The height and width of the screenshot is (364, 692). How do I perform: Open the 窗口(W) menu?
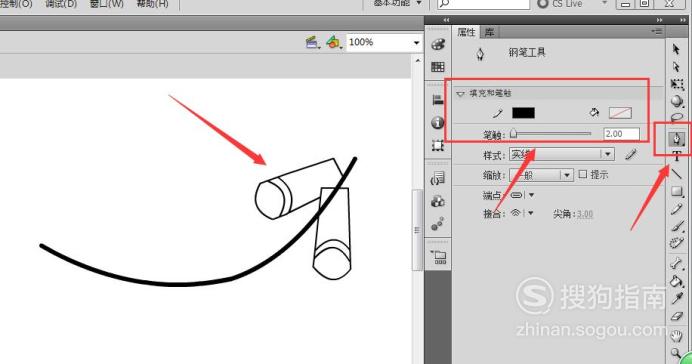106,4
